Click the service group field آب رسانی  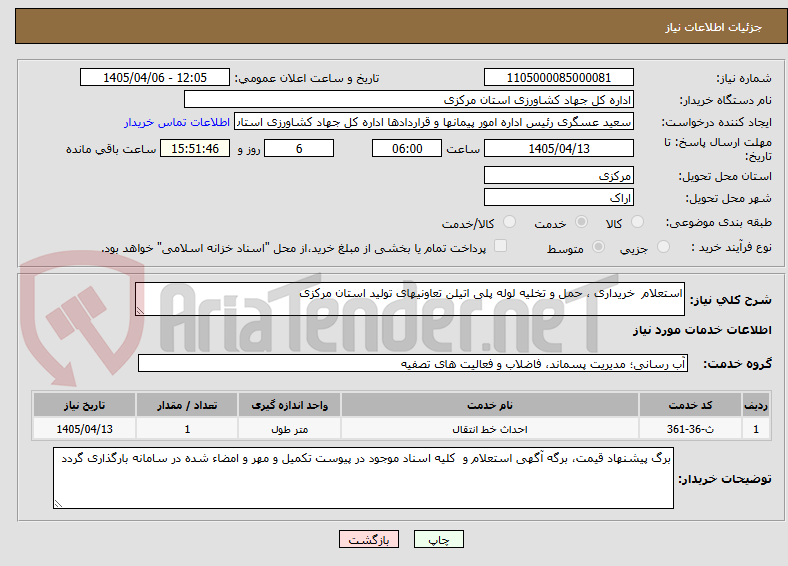(x=413, y=363)
